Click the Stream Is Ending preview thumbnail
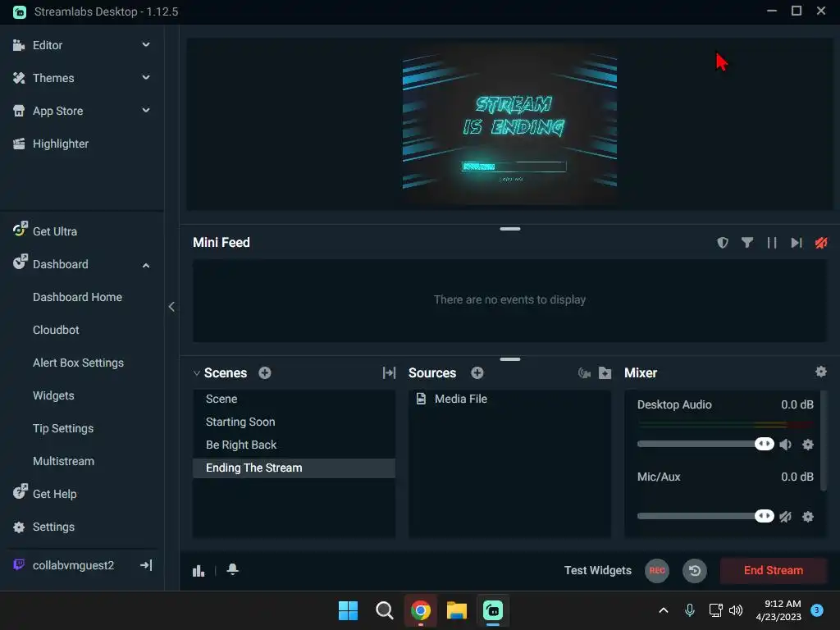This screenshot has height=630, width=840. (509, 123)
